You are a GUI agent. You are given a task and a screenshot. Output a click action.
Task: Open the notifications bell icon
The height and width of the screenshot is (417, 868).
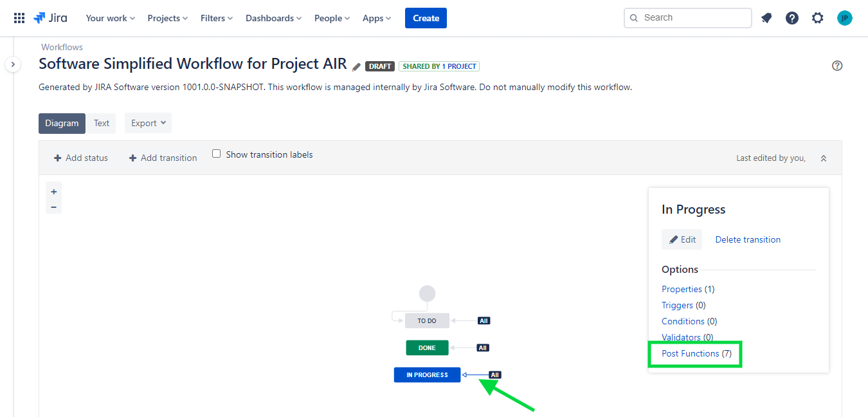coord(766,17)
